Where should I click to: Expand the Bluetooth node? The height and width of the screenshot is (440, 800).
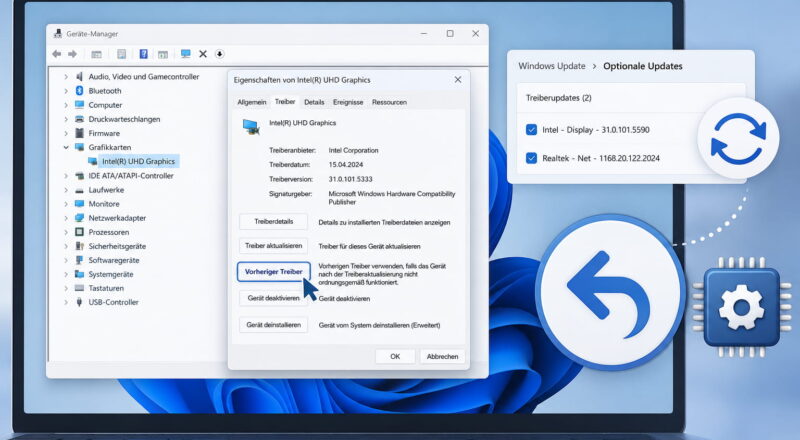[x=66, y=91]
